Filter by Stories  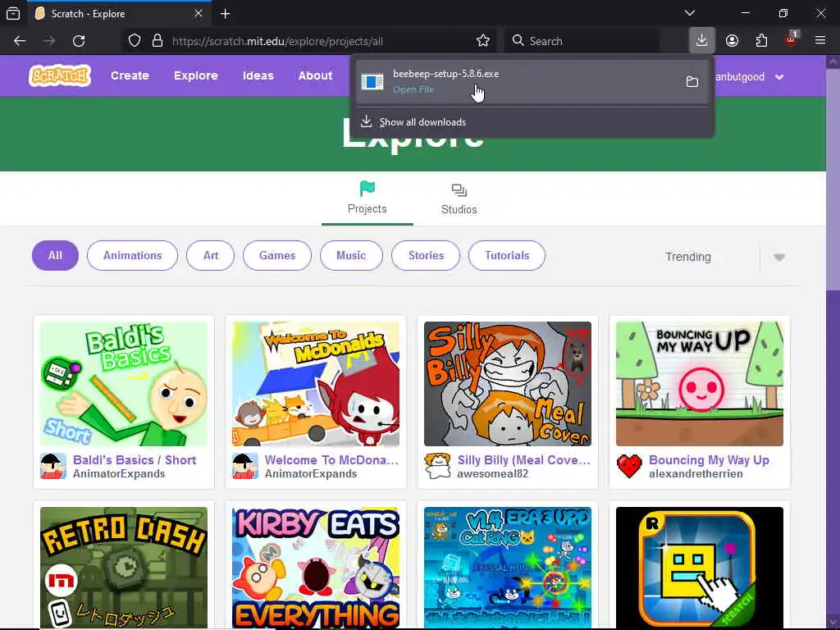coord(426,256)
